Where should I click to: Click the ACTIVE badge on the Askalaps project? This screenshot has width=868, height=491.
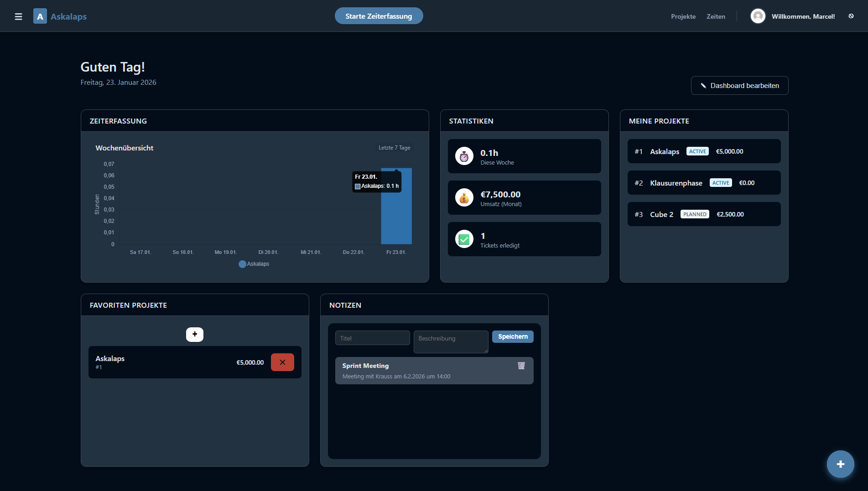pos(697,151)
